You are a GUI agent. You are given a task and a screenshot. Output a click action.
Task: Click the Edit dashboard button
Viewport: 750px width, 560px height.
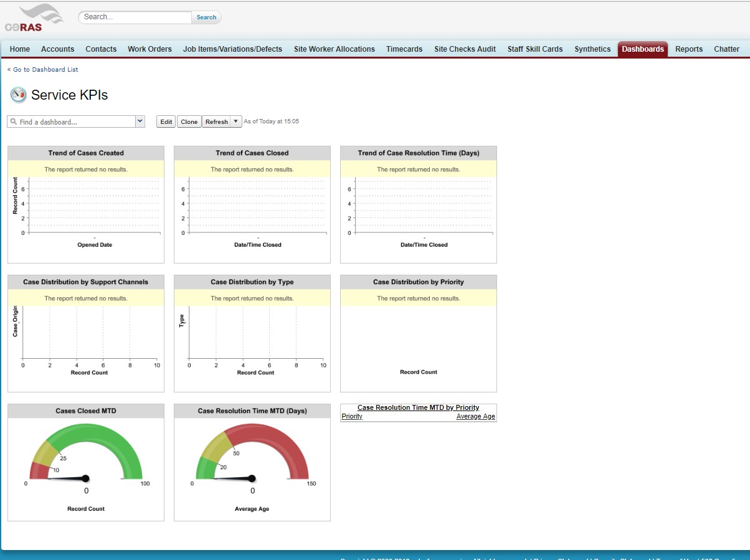166,121
